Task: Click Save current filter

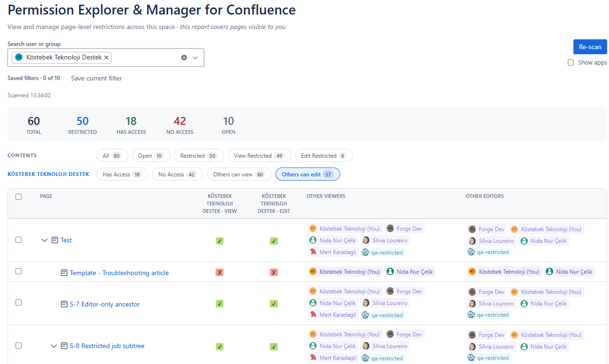Action: point(97,78)
